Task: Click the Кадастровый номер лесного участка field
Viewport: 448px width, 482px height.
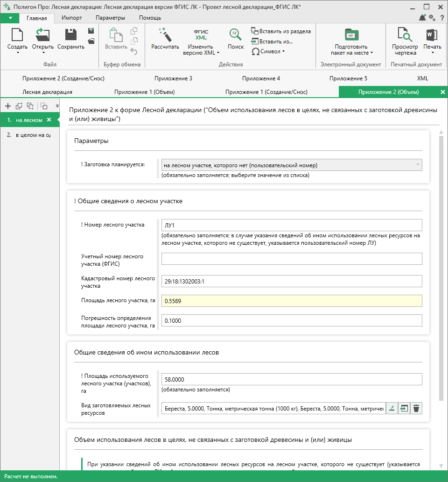Action: coord(292,281)
